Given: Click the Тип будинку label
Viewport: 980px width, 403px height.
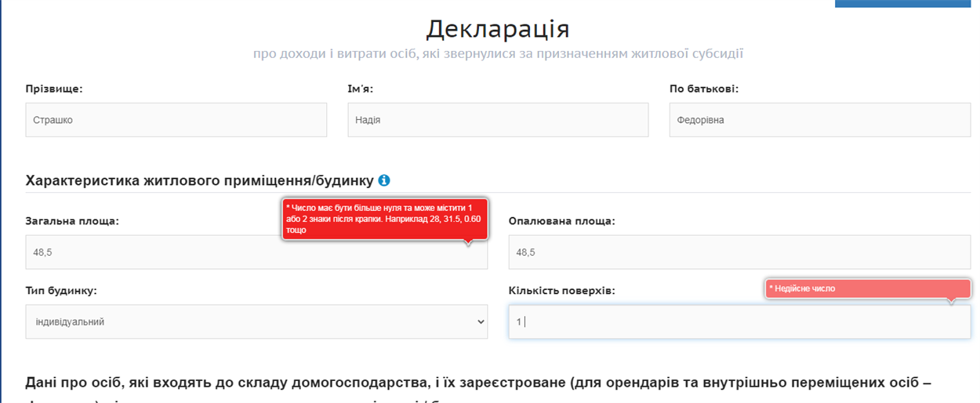Looking at the screenshot, I should click(x=61, y=291).
